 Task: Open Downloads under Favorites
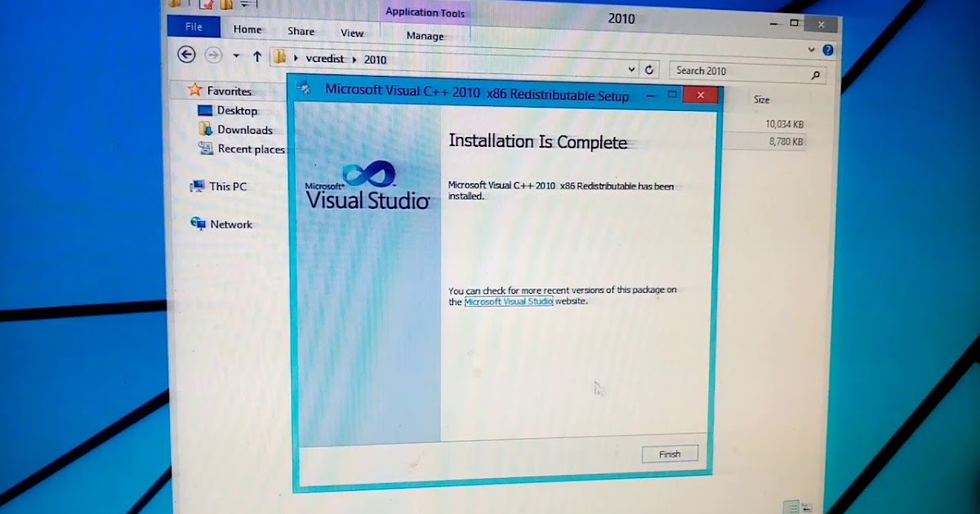point(245,130)
